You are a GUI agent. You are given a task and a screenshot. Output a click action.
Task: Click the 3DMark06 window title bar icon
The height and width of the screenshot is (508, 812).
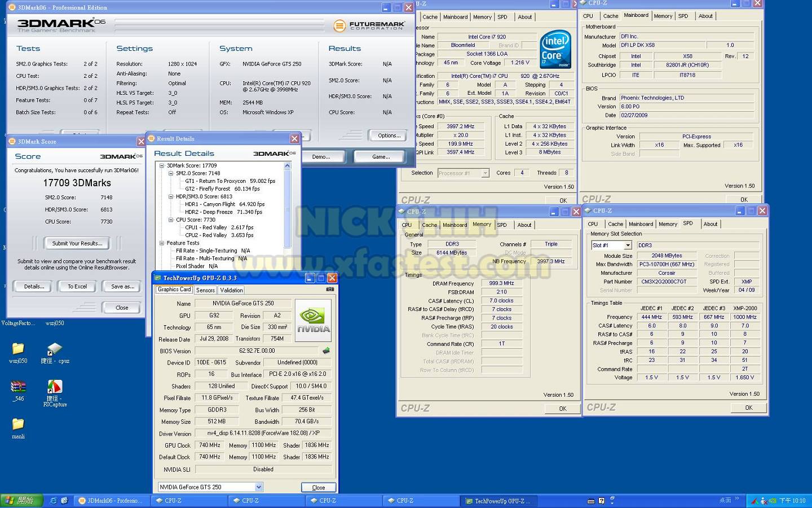tap(12, 7)
